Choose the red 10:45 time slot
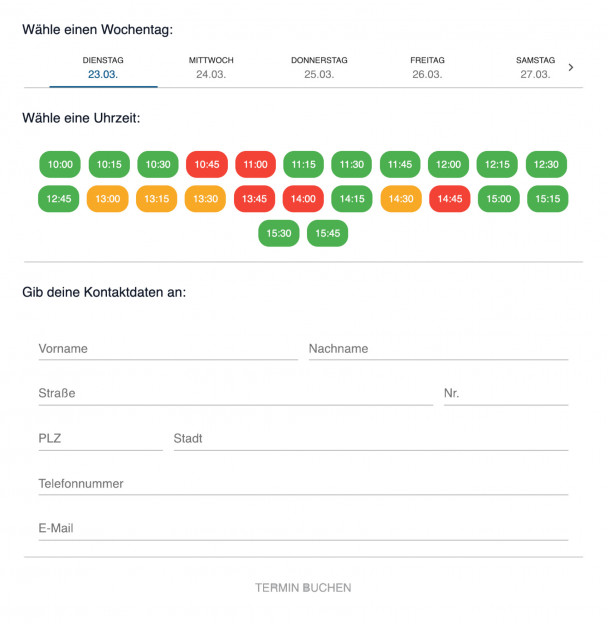The height and width of the screenshot is (624, 608). (207, 165)
